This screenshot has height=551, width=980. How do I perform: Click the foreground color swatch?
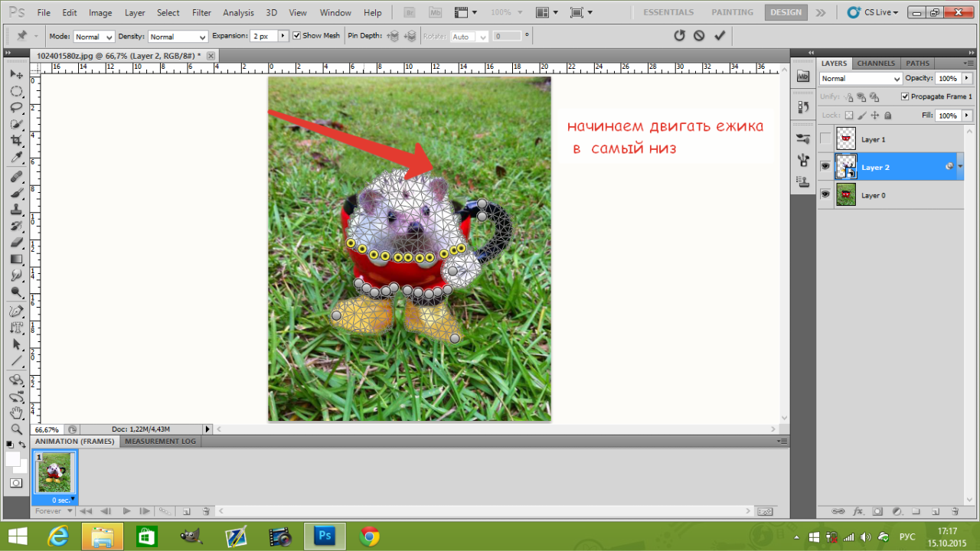(13, 458)
